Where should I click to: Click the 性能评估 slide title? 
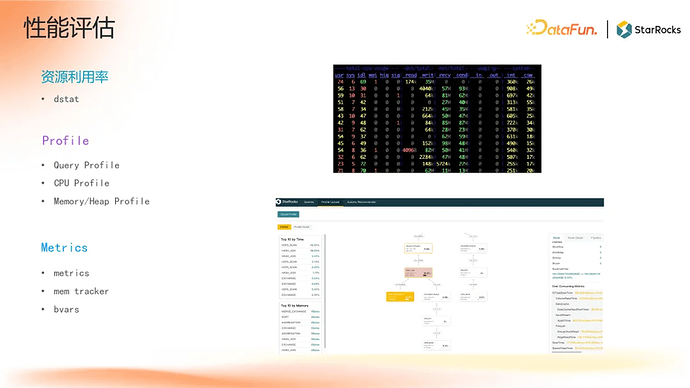(69, 28)
